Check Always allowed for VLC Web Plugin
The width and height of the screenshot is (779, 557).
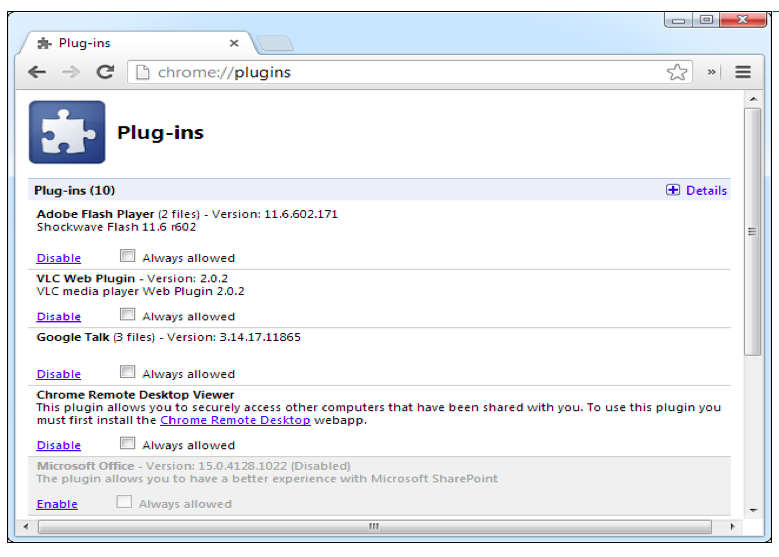pyautogui.click(x=127, y=315)
